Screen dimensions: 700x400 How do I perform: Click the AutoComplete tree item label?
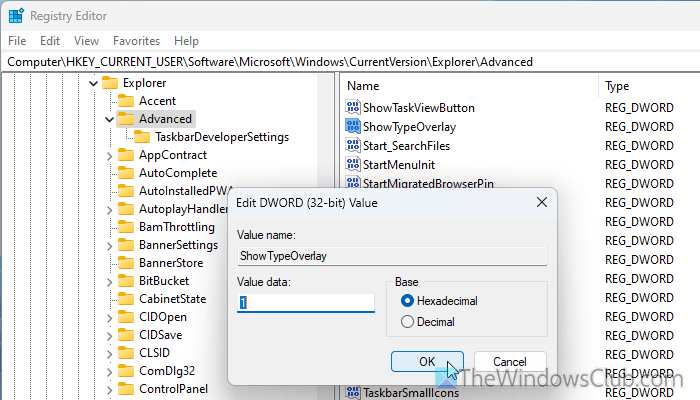pyautogui.click(x=178, y=173)
